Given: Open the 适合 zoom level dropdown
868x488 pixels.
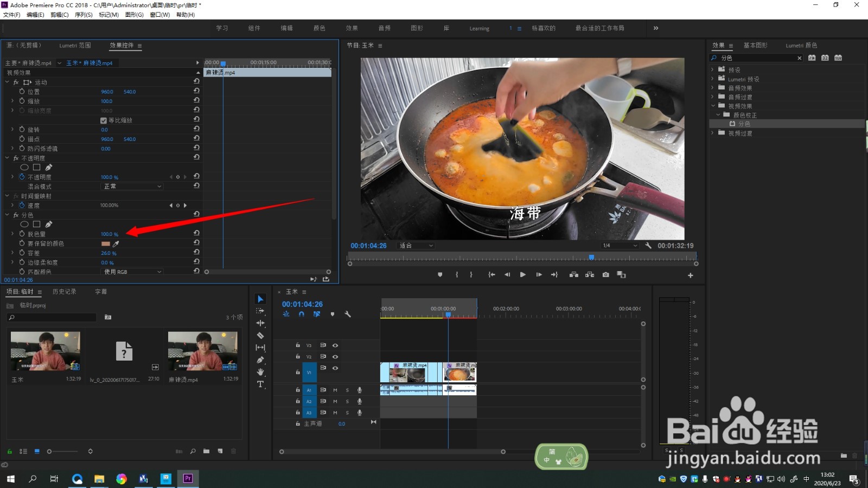Looking at the screenshot, I should point(416,246).
